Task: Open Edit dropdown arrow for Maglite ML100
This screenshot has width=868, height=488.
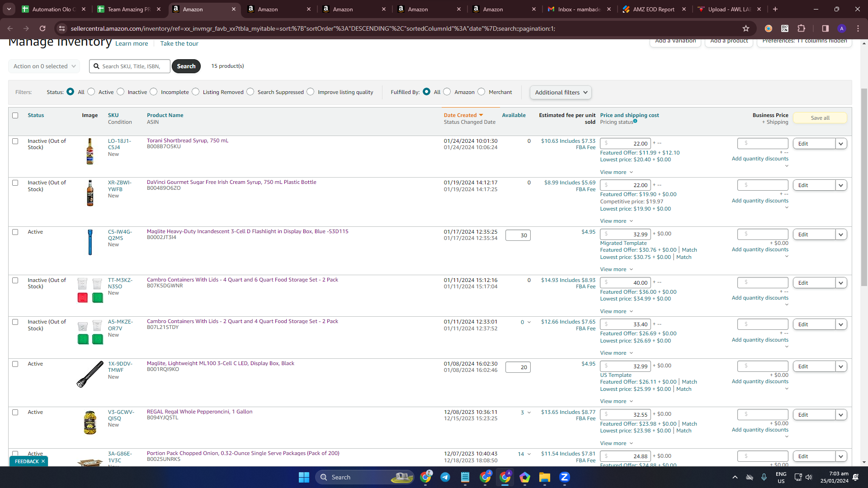Action: tap(841, 366)
